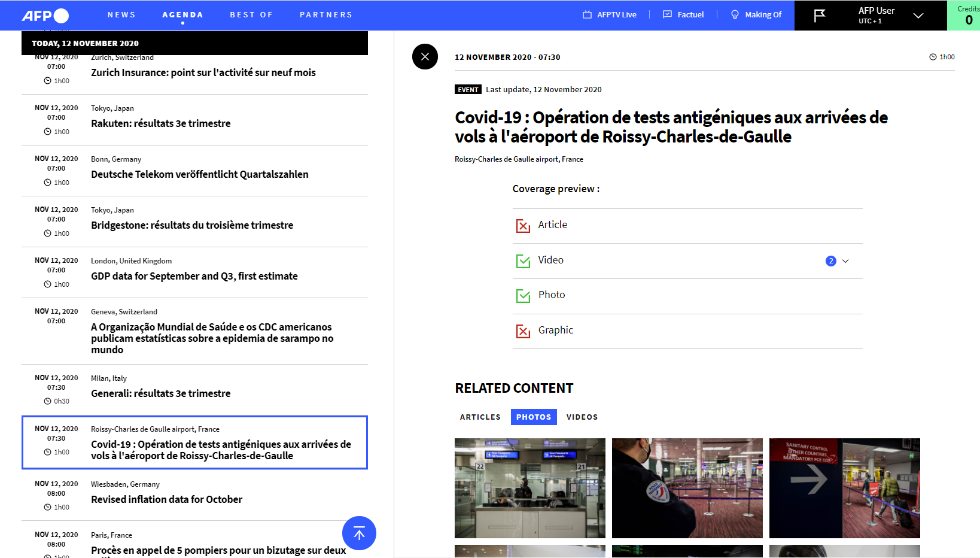Screen dimensions: 980x558
Task: Select the Photo coverage row
Action: click(687, 296)
